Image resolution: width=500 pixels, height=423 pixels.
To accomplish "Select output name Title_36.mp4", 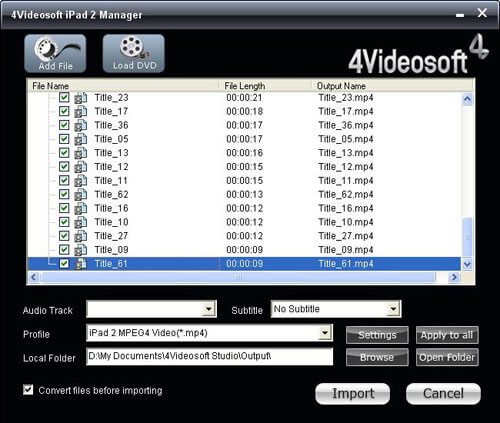I will (346, 125).
